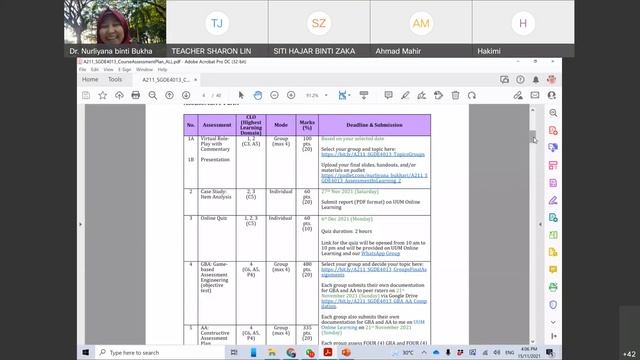Open Create PDF tool in right pane
Screen dimensions: 640x360
(553, 131)
